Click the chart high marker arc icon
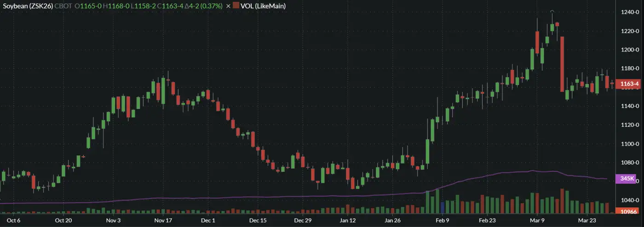 [x=552, y=11]
